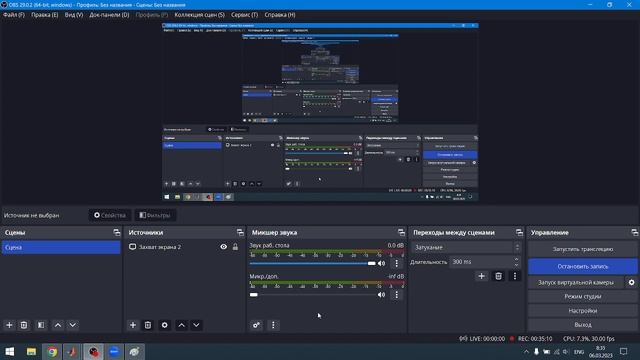
Task: Open source properties gear icon
Action: point(164,325)
